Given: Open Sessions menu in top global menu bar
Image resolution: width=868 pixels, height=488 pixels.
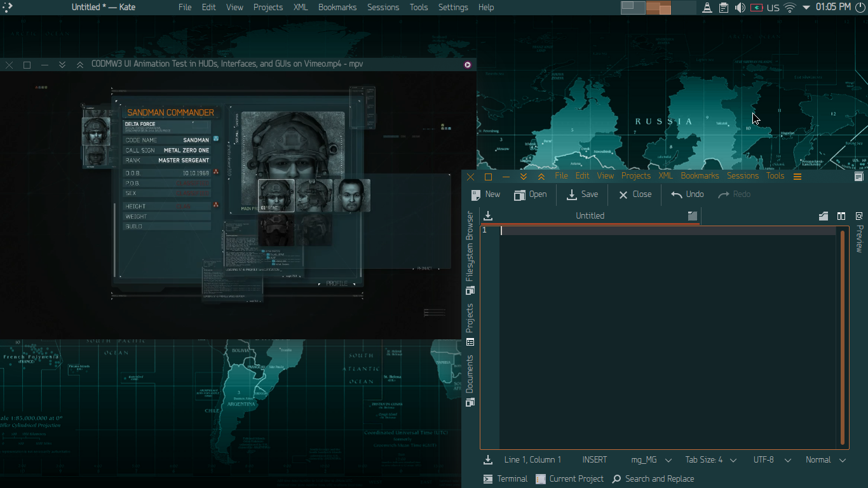Looking at the screenshot, I should point(383,8).
